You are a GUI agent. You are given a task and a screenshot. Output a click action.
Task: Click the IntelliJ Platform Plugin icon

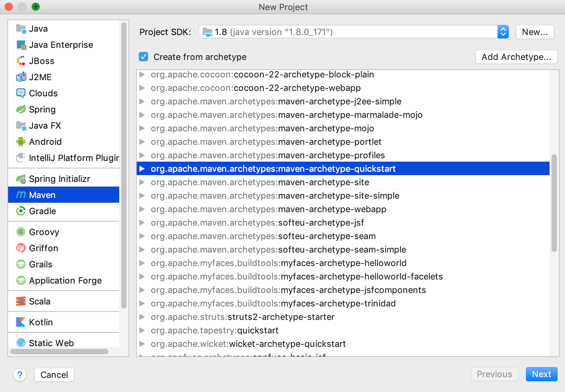click(21, 158)
